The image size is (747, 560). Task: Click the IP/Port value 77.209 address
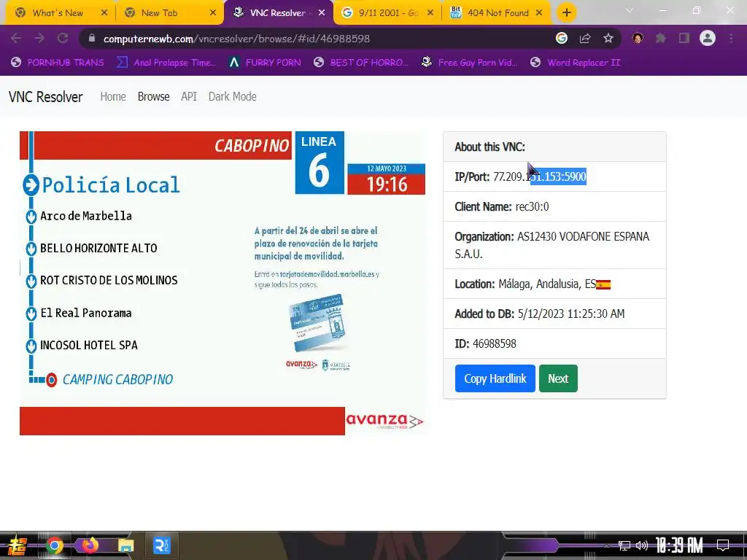[x=539, y=176]
